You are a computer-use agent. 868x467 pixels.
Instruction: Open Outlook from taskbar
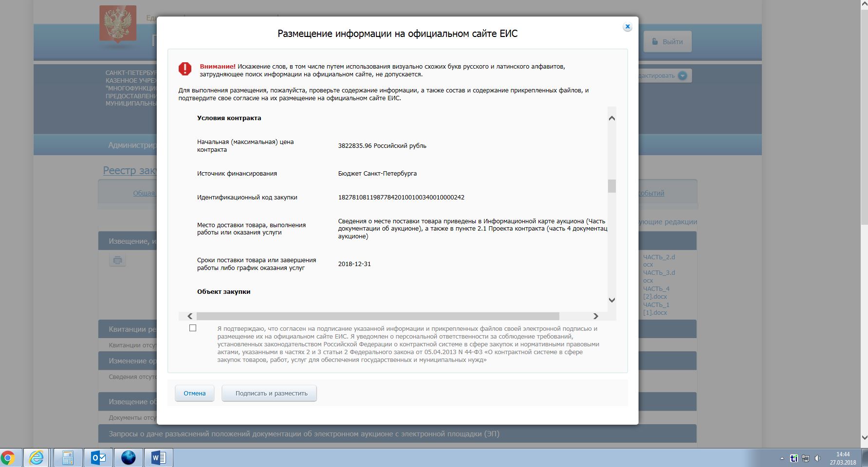tap(98, 458)
